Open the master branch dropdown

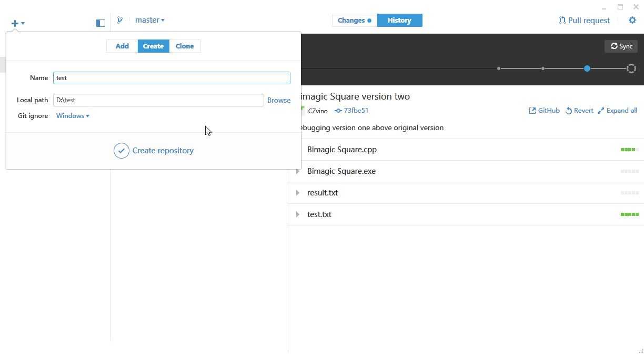(150, 20)
